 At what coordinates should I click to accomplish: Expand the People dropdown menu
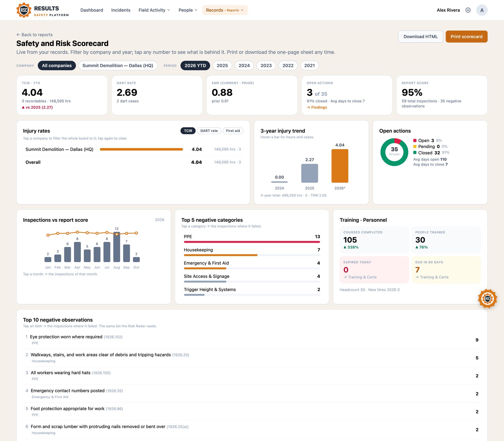(188, 10)
